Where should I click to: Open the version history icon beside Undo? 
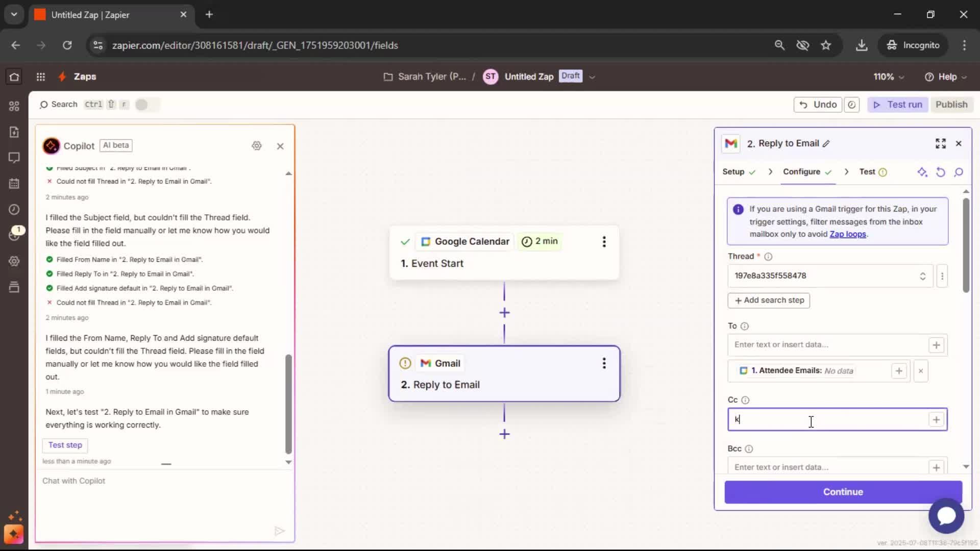(851, 105)
